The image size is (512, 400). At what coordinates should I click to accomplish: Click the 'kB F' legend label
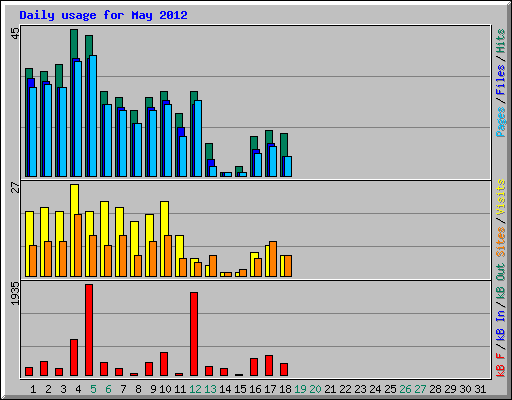(x=501, y=365)
